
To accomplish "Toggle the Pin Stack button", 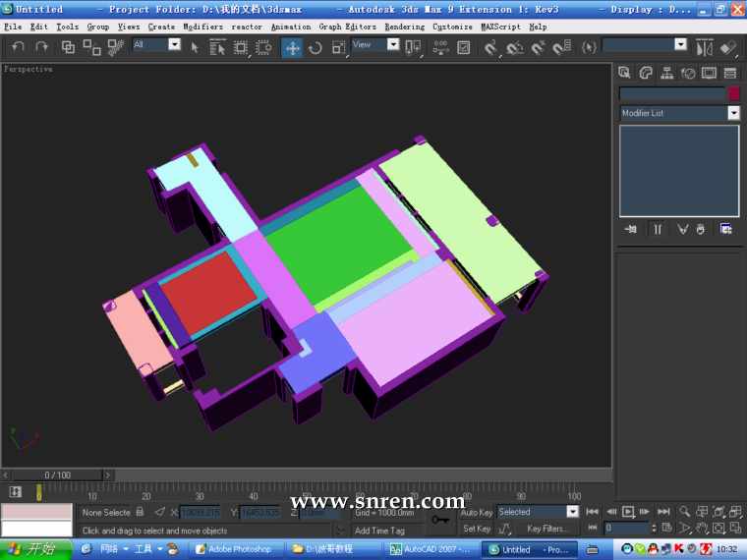I will tap(630, 230).
